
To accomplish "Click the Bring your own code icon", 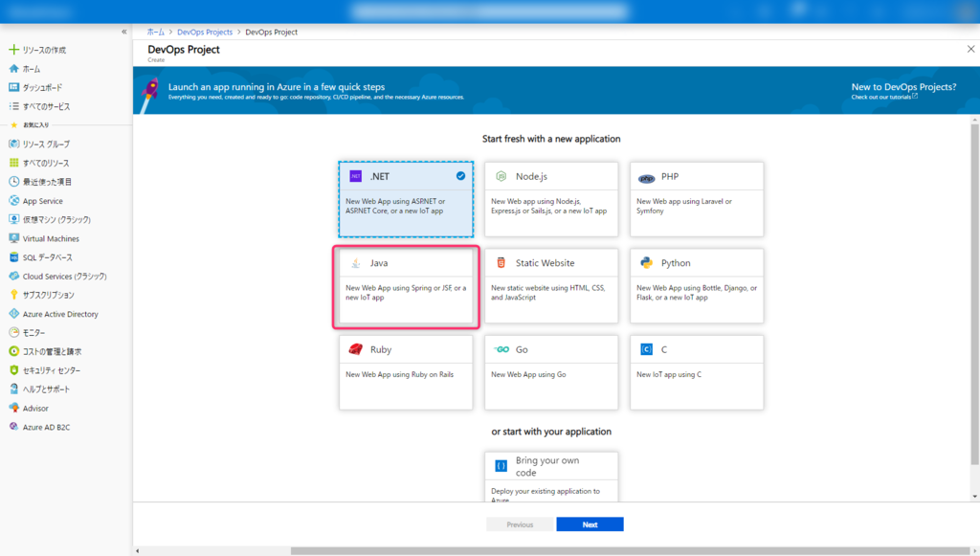I will coord(501,466).
